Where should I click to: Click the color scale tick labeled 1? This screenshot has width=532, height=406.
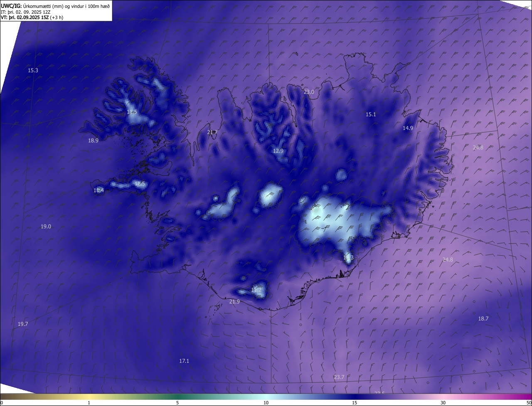(x=89, y=403)
